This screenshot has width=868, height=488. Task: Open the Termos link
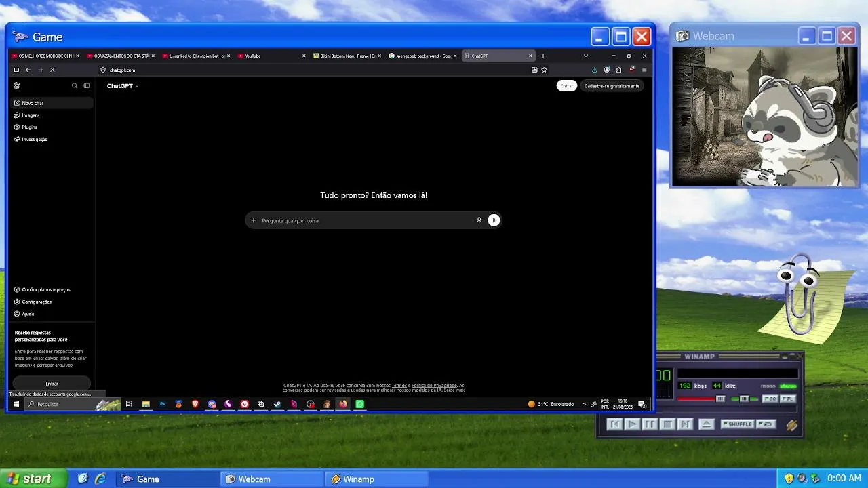[399, 386]
